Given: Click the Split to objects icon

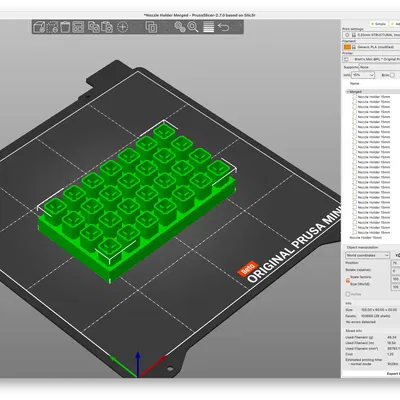Looking at the screenshot, I should (x=151, y=27).
